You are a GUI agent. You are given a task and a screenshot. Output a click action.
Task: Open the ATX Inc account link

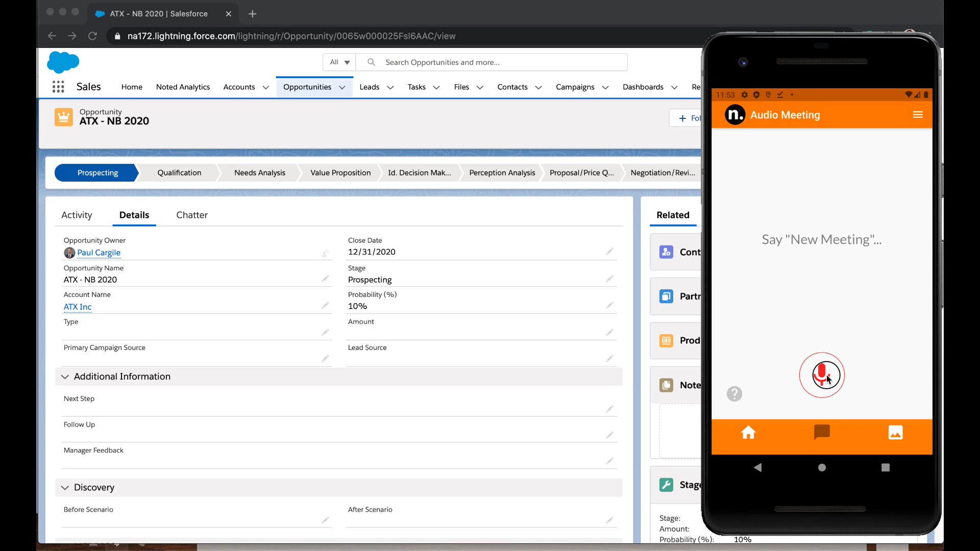coord(78,307)
